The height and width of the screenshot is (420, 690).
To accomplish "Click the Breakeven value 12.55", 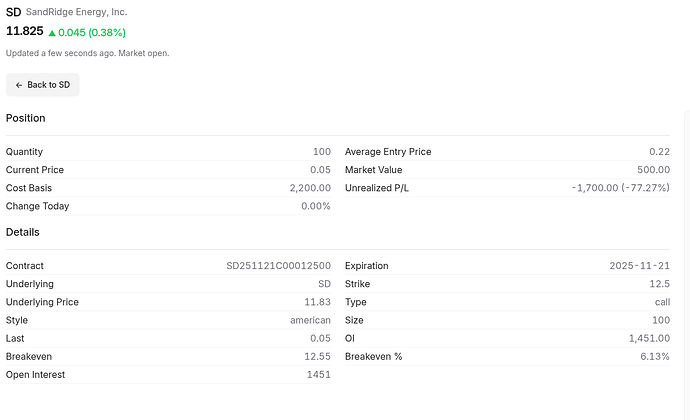I will [x=317, y=356].
